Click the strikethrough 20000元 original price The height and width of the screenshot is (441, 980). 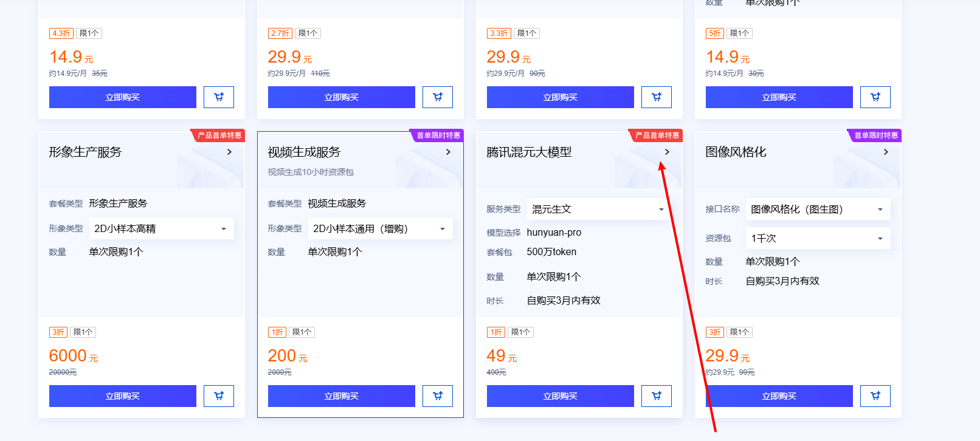[63, 372]
